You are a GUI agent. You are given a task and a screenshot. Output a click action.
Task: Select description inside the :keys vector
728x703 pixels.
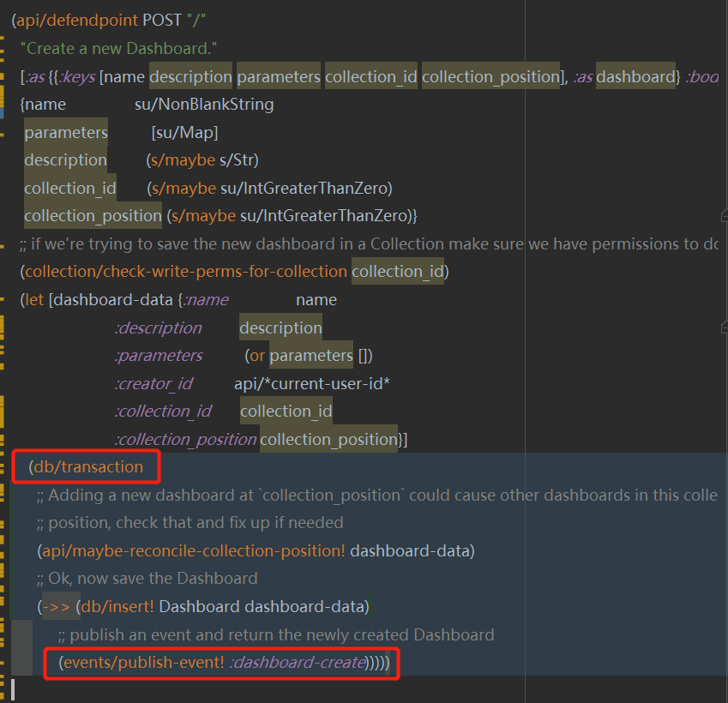[191, 76]
